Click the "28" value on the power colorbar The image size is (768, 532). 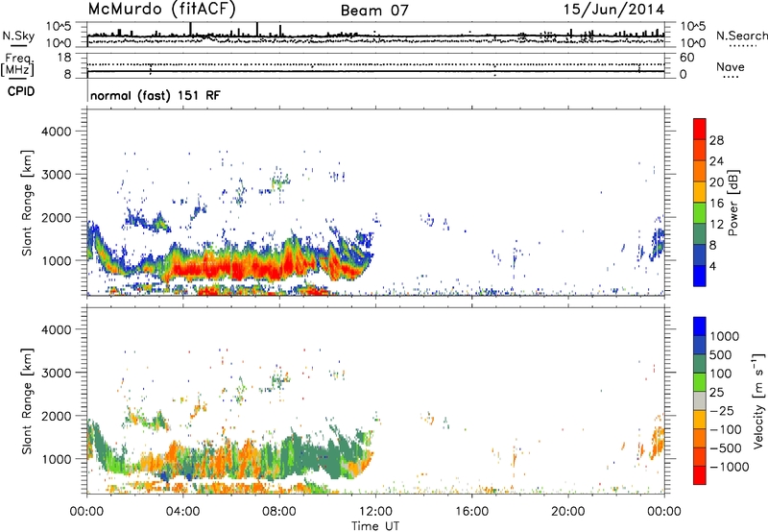click(x=716, y=140)
